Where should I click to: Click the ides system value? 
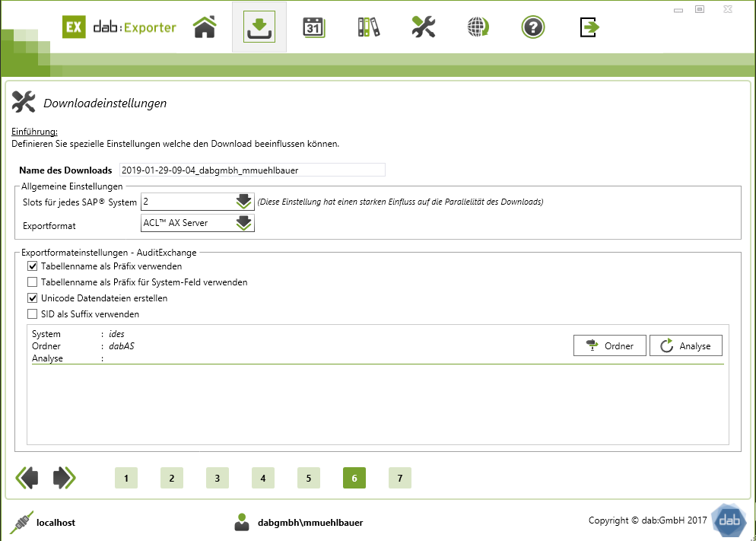116,334
